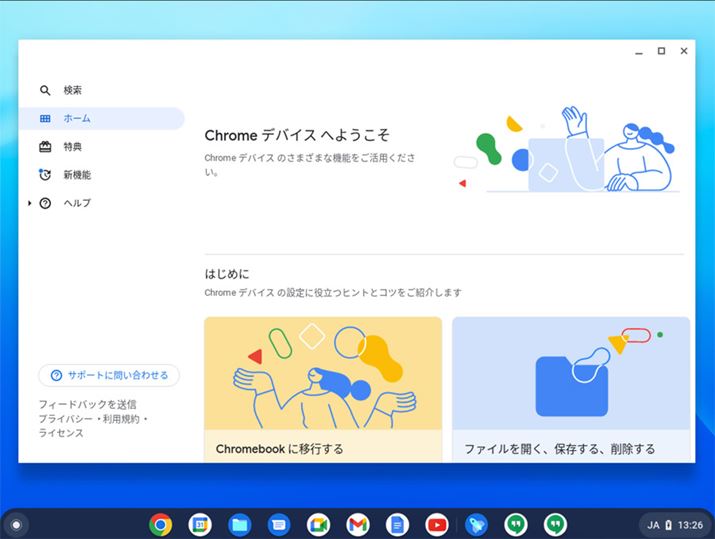Open the last Hangouts icon on shelf

555,525
